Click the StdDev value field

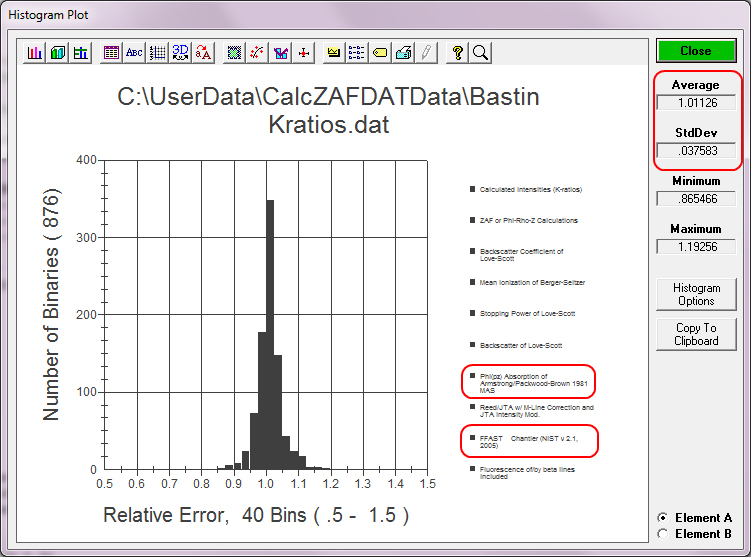696,153
